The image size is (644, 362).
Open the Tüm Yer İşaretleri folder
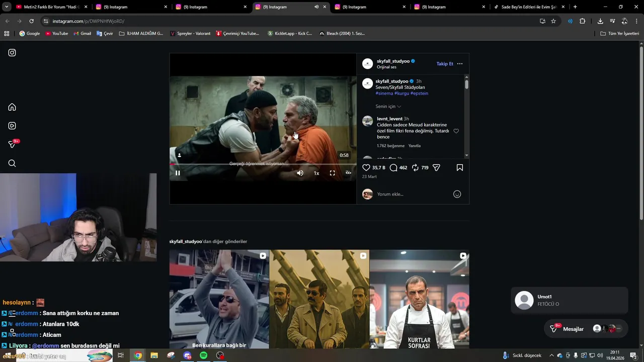619,34
